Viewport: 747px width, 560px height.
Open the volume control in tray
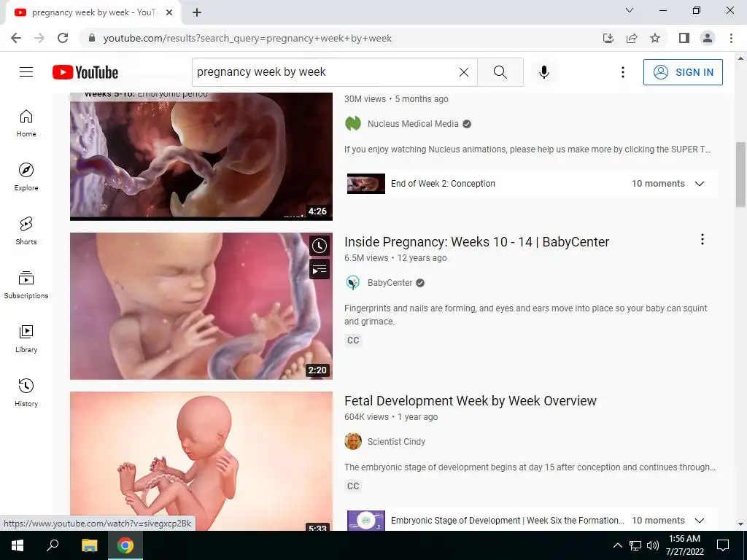(653, 545)
